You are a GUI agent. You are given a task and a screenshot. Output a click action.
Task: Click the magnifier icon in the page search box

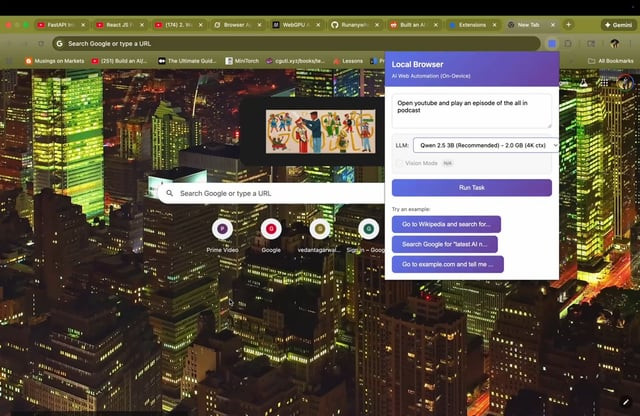tap(169, 193)
